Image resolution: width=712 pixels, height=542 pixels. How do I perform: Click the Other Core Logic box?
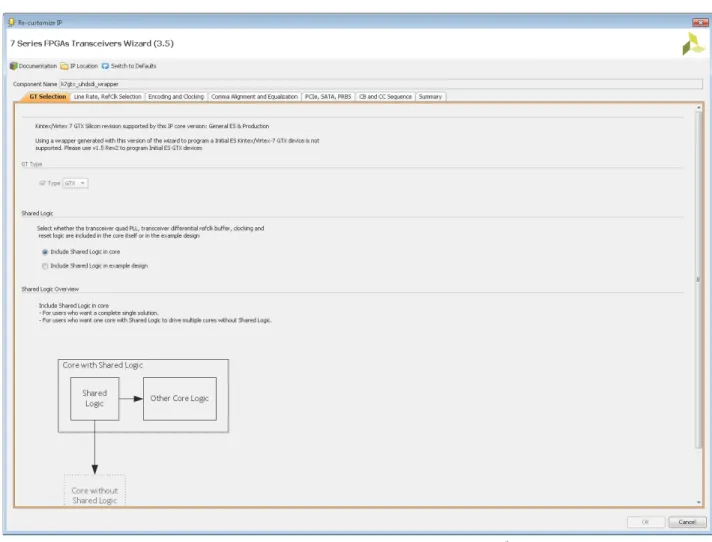point(180,399)
